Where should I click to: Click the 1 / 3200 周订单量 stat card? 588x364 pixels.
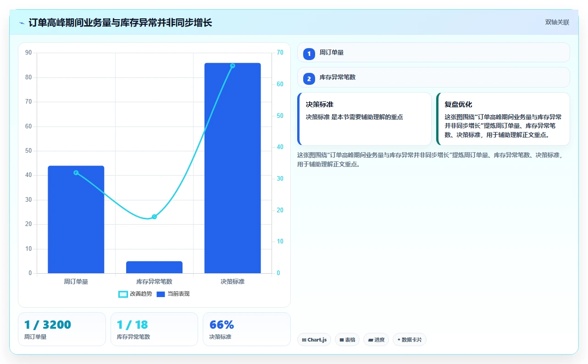62,329
